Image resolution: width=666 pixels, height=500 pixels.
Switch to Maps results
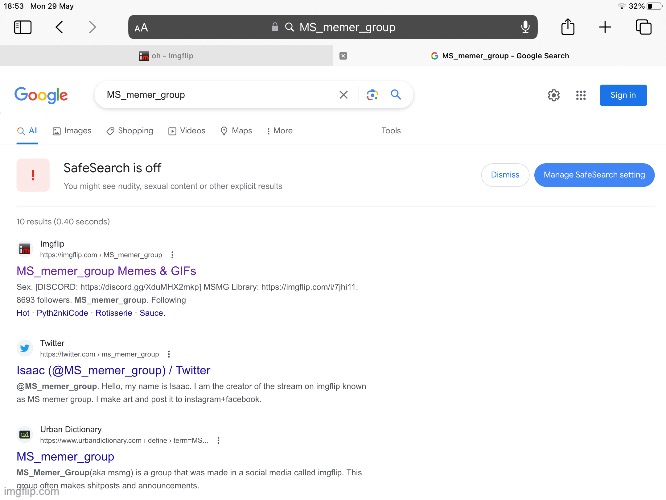click(x=236, y=131)
